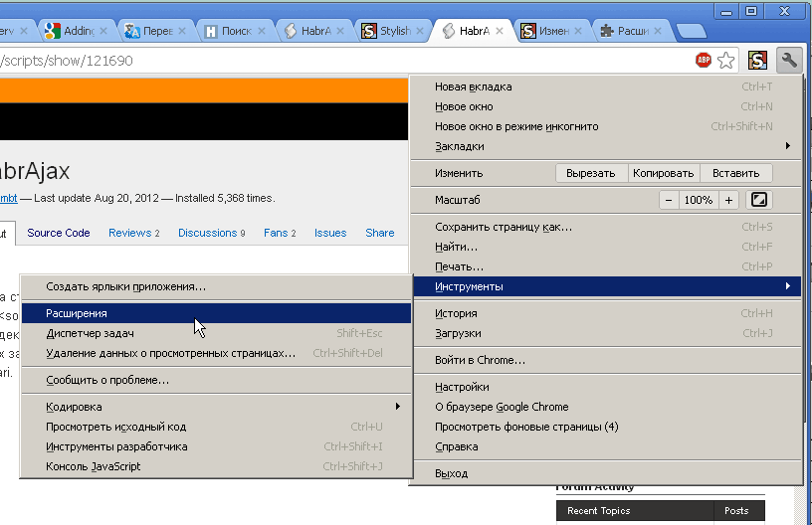Click the Stylish extension toolbar icon
This screenshot has height=525, width=812.
click(x=757, y=61)
